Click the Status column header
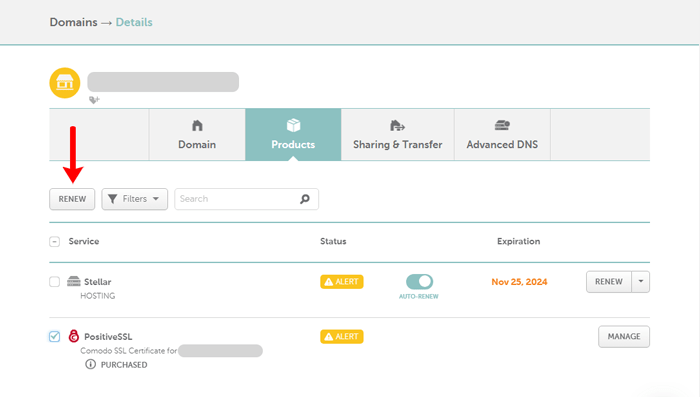This screenshot has height=397, width=700. [333, 241]
